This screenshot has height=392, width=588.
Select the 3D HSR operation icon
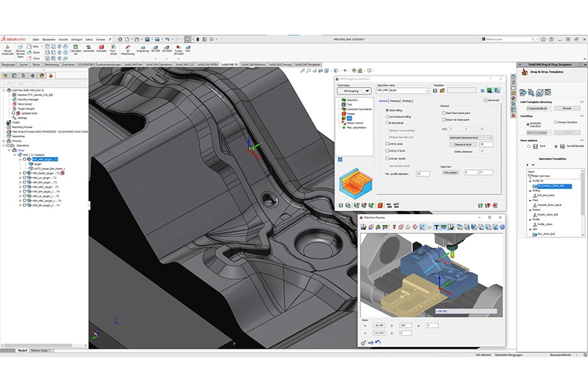[155, 48]
